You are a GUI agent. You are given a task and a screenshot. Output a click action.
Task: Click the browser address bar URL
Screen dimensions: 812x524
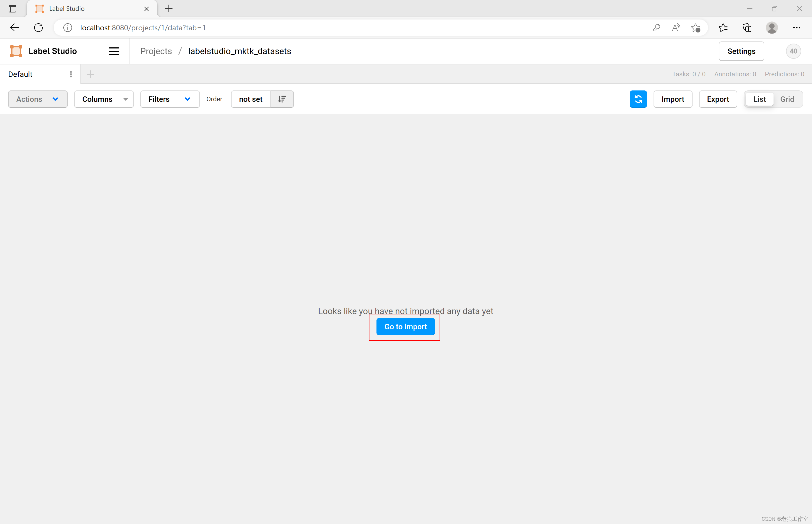click(x=143, y=28)
